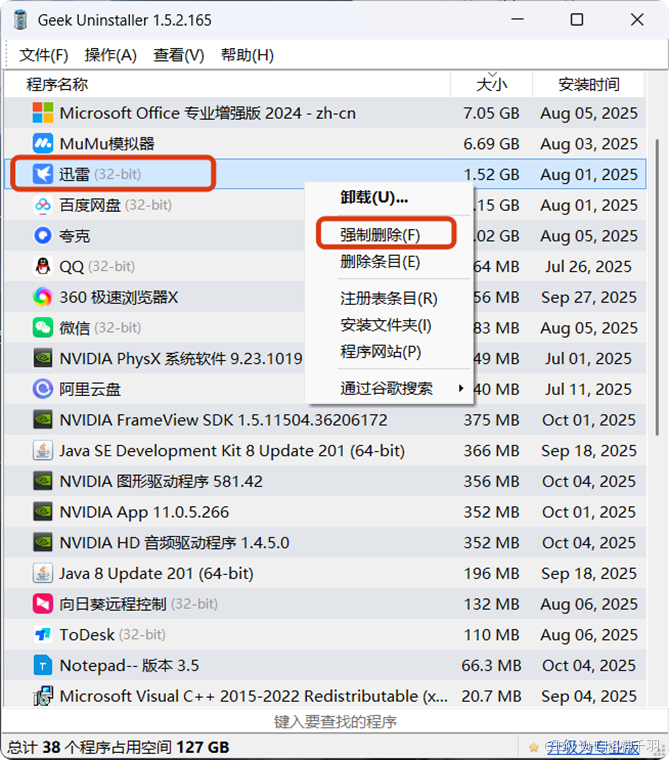Image resolution: width=669 pixels, height=760 pixels.
Task: Click the Java 8 Update 201 icon
Action: pos(43,573)
